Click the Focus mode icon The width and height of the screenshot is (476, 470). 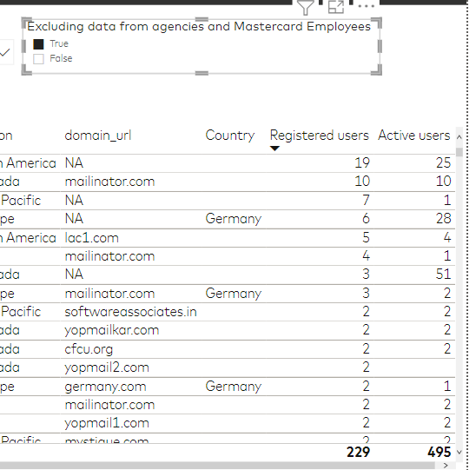[336, 7]
